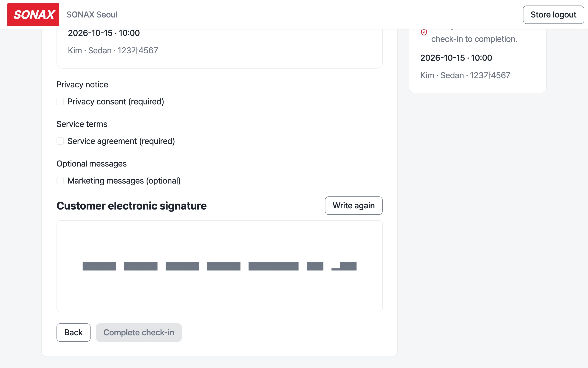
Task: Check the Privacy consent (required) box
Action: coord(60,101)
